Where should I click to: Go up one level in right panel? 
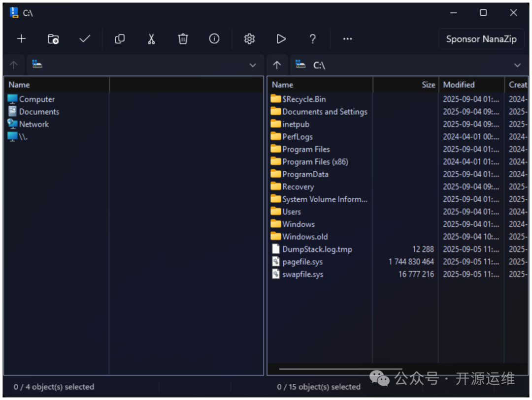click(x=277, y=65)
